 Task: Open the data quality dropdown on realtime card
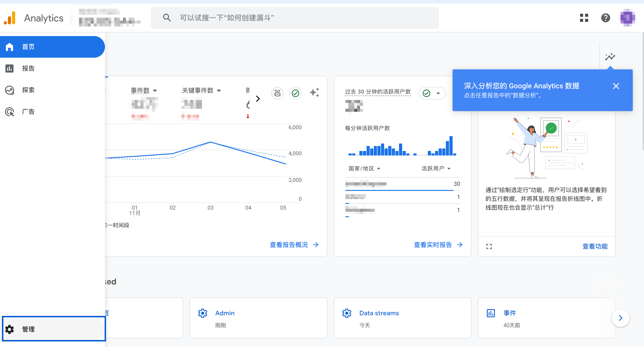pos(438,93)
